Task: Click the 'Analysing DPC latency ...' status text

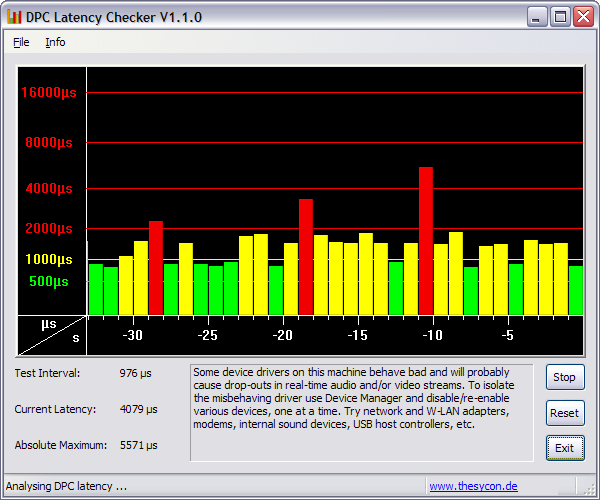Action: (x=66, y=486)
